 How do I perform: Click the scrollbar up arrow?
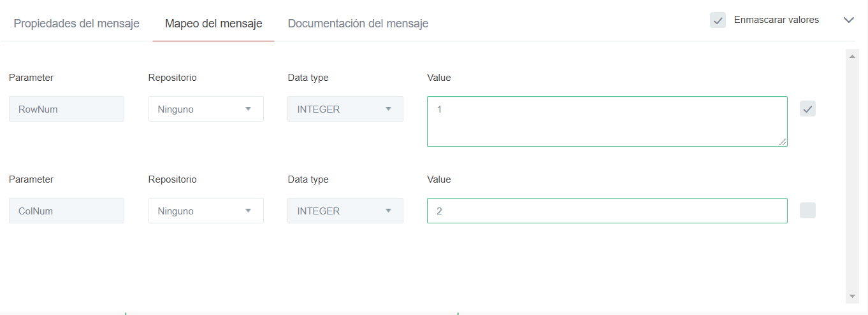coord(852,56)
